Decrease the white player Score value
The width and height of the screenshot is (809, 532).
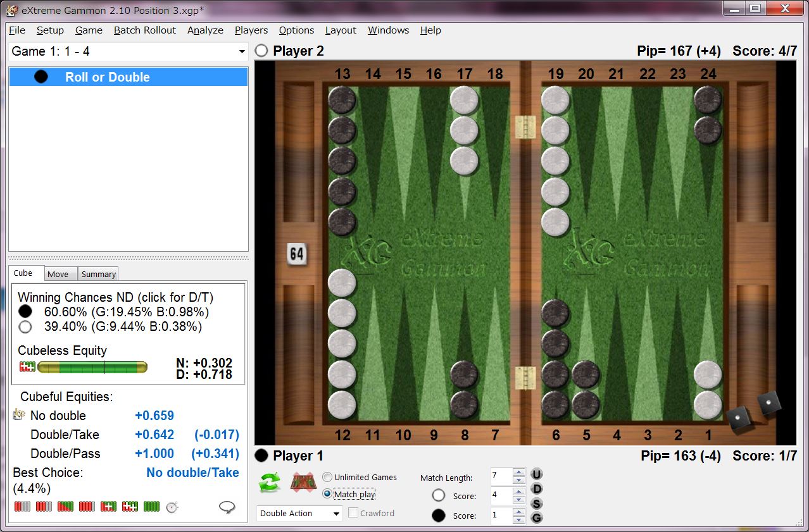[519, 500]
